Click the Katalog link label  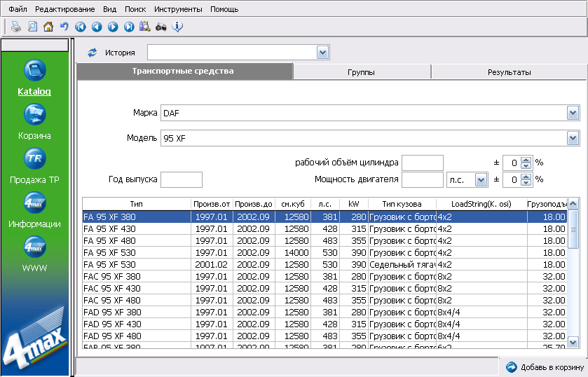(x=34, y=92)
